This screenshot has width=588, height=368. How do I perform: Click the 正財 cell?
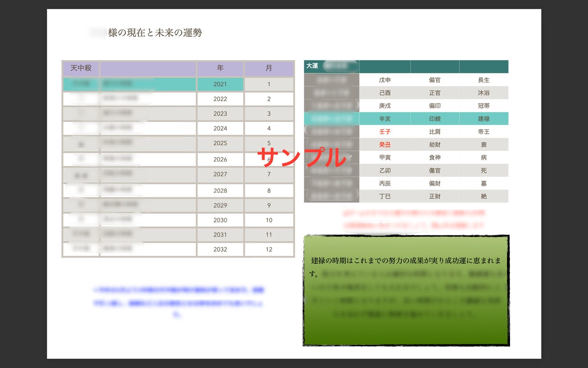pos(435,196)
